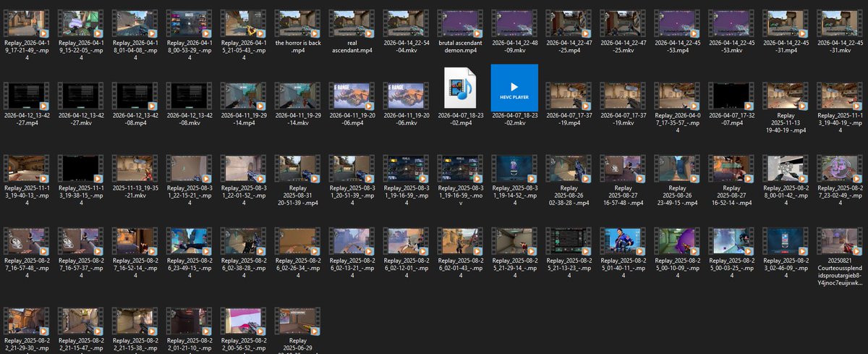Select "brutal ascendant demon.mp4" video thumbnail
This screenshot has width=868, height=354.
pyautogui.click(x=460, y=24)
